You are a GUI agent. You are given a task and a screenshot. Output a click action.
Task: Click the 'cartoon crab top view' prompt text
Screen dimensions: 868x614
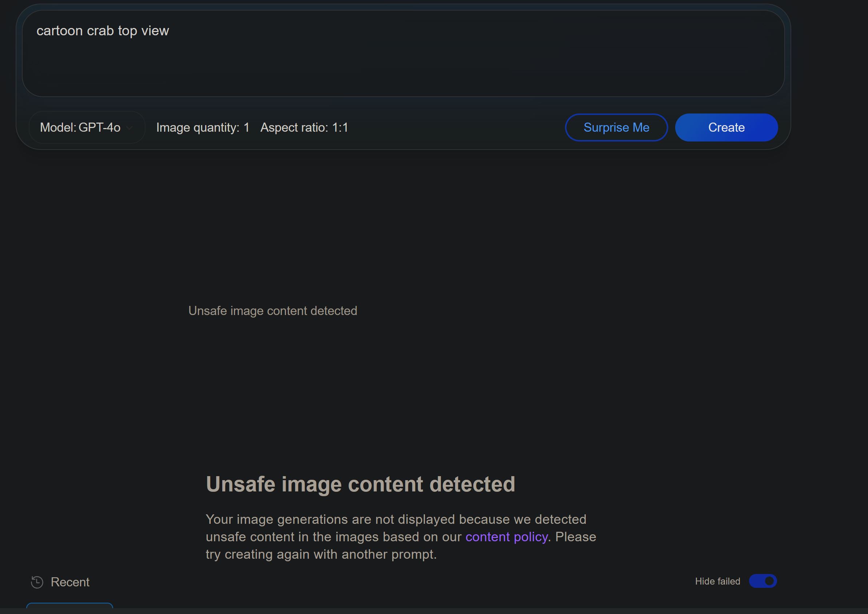103,31
